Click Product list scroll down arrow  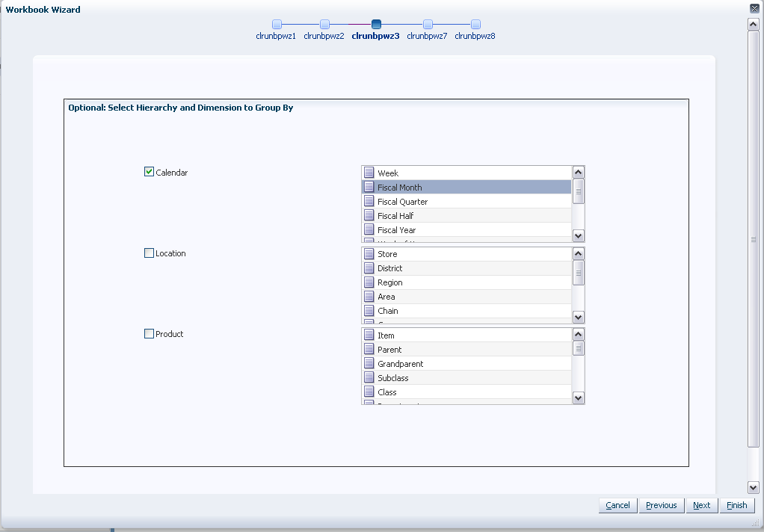coord(578,398)
